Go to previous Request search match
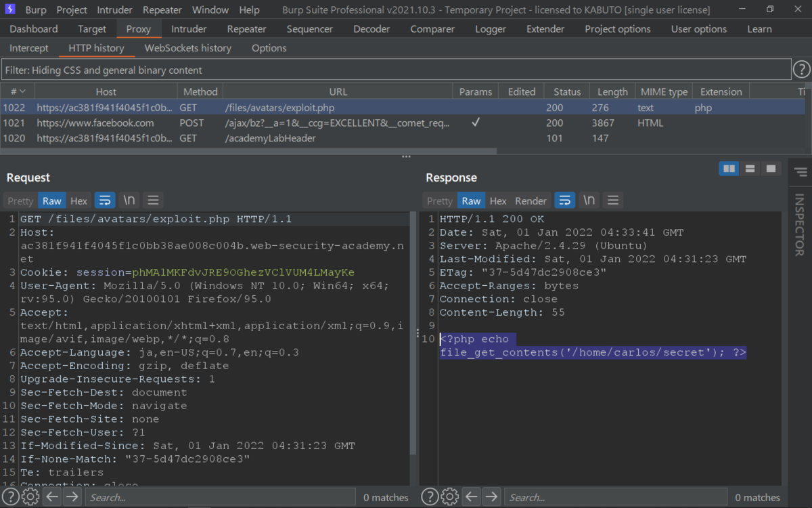Image resolution: width=812 pixels, height=508 pixels. click(52, 497)
